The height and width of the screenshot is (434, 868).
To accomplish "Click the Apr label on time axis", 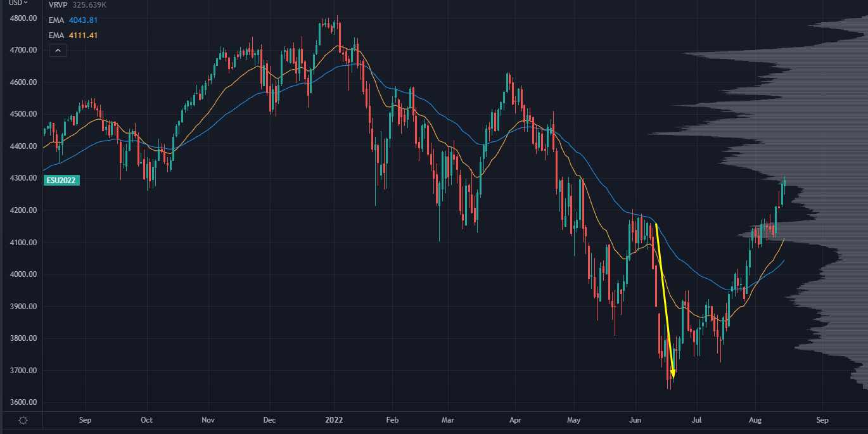I will [x=515, y=420].
